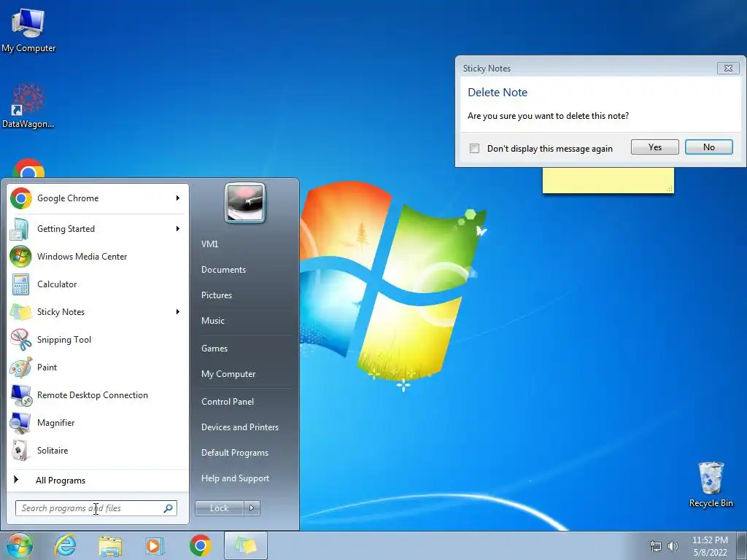Click Show desktop strip on taskbar
This screenshot has width=747, height=560.
742,545
